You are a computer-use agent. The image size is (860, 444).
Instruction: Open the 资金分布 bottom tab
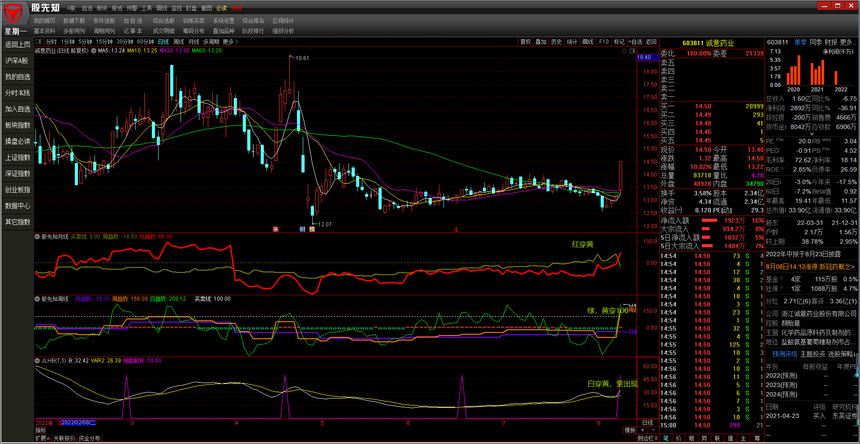click(89, 438)
